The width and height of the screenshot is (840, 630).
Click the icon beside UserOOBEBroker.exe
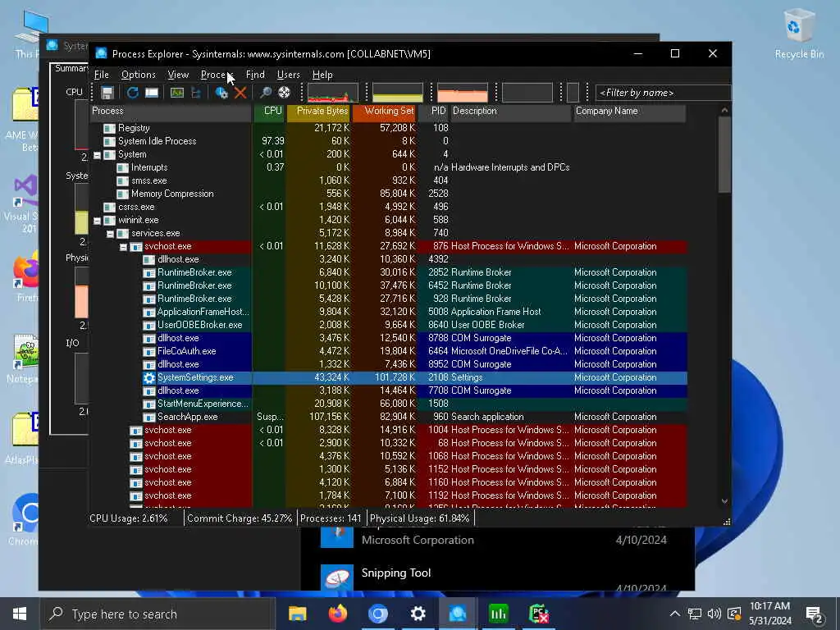click(x=149, y=325)
